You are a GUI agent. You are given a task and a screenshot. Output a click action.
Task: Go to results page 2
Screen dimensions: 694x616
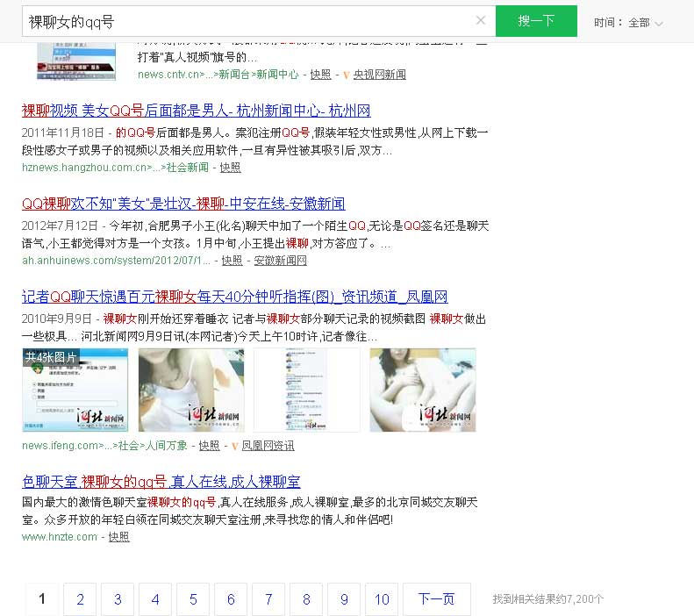point(80,599)
